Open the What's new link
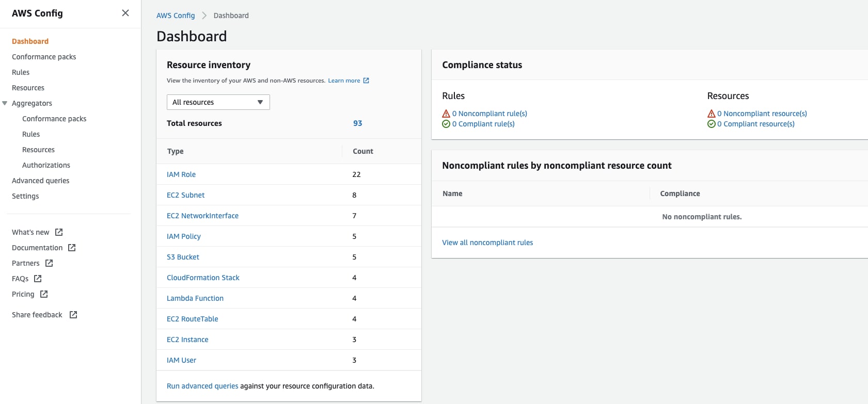Viewport: 868px width, 404px height. coord(30,232)
